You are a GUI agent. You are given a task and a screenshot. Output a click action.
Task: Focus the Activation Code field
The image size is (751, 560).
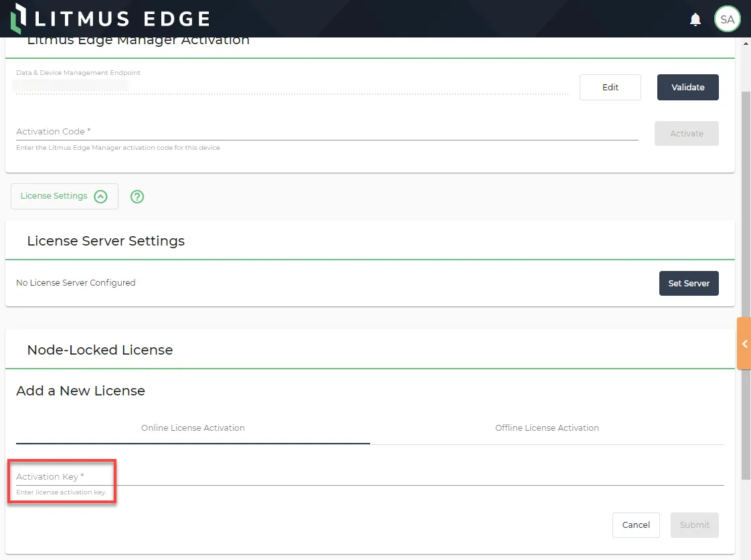coord(327,132)
